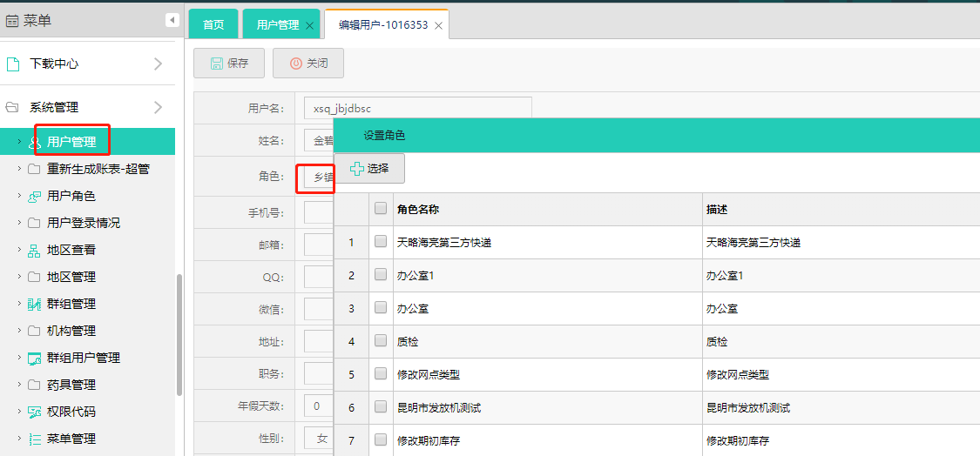Open the 用户管理 tab
Viewport: 980px width, 456px height.
[x=277, y=25]
